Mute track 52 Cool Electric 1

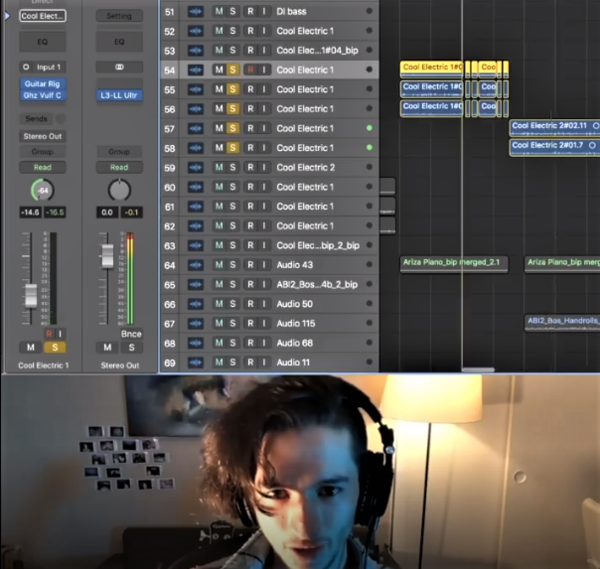[219, 31]
